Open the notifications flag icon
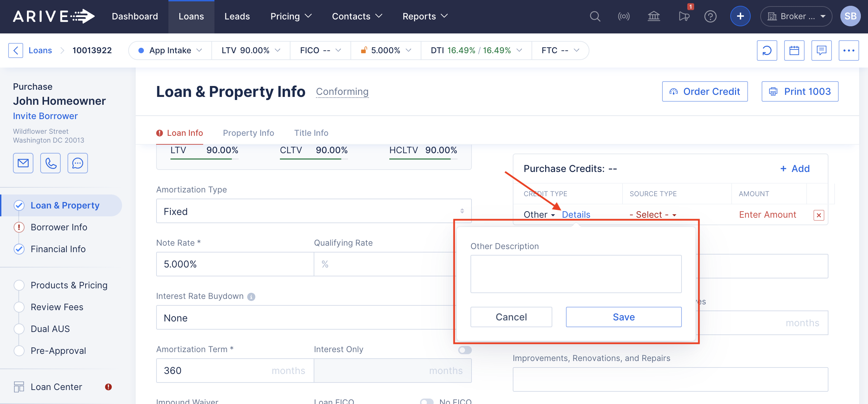 684,16
